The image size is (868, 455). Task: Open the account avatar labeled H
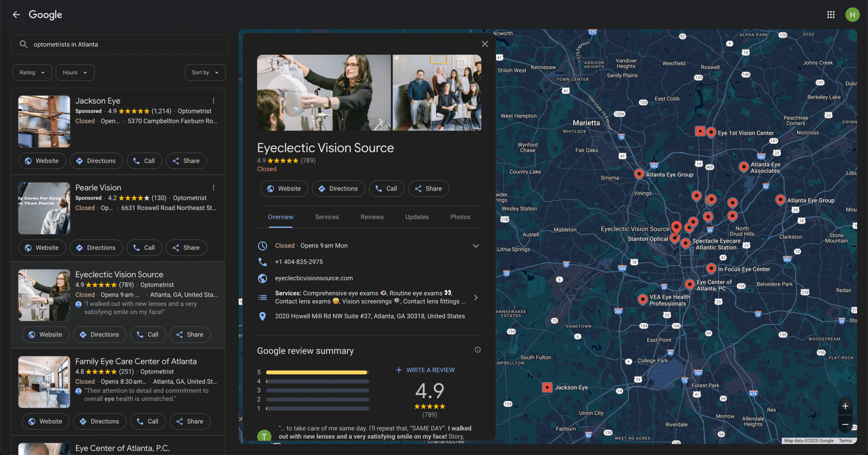pyautogui.click(x=852, y=15)
